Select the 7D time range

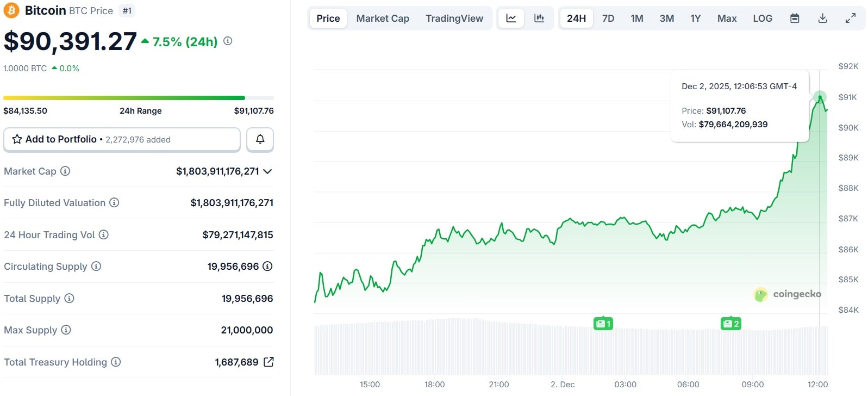608,18
